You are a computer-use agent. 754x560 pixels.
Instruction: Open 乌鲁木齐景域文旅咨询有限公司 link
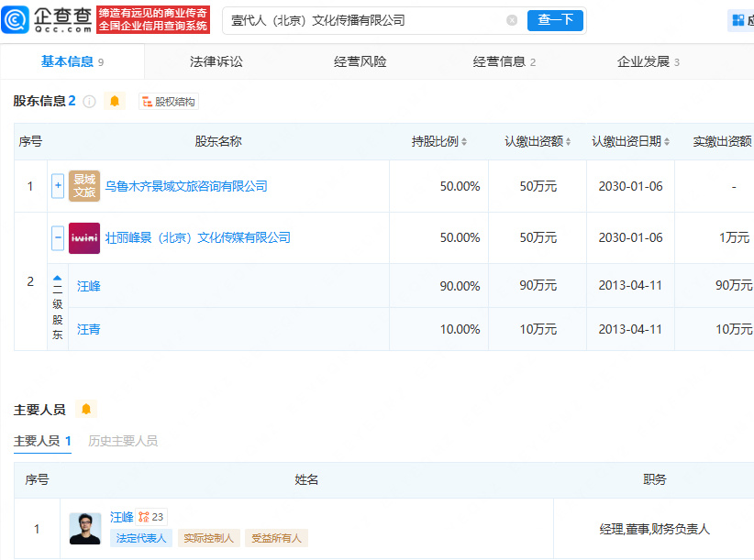click(186, 186)
